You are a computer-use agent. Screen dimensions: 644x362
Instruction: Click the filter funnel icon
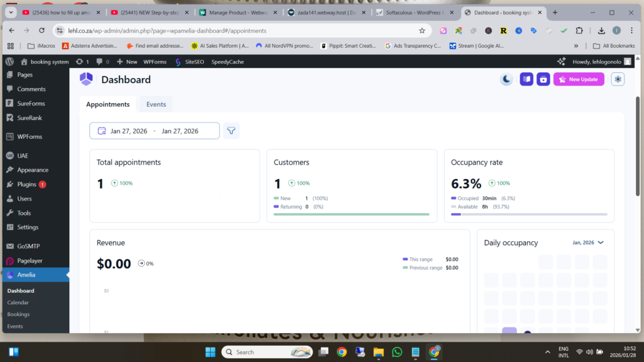click(x=231, y=131)
